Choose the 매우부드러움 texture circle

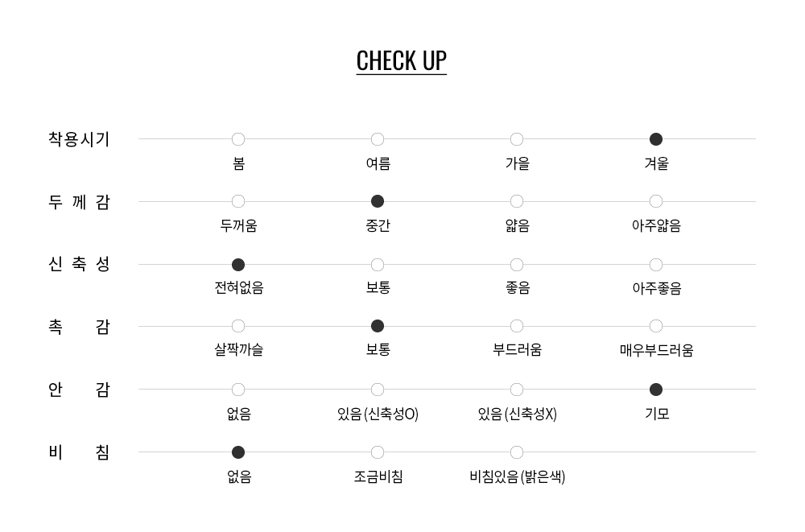(655, 326)
